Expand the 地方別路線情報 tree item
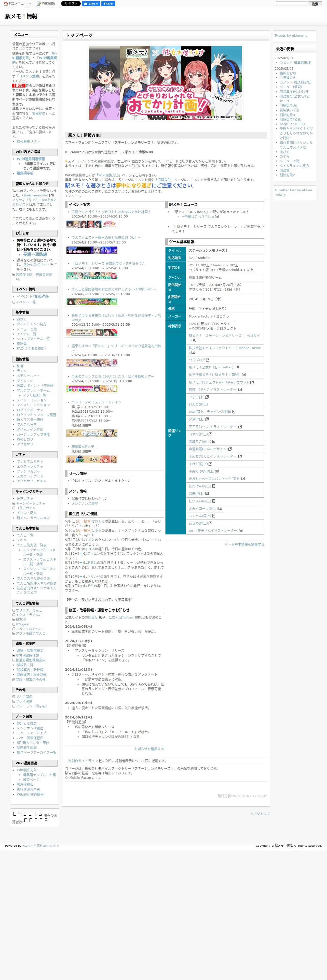The width and height of the screenshot is (327, 980). point(14,655)
